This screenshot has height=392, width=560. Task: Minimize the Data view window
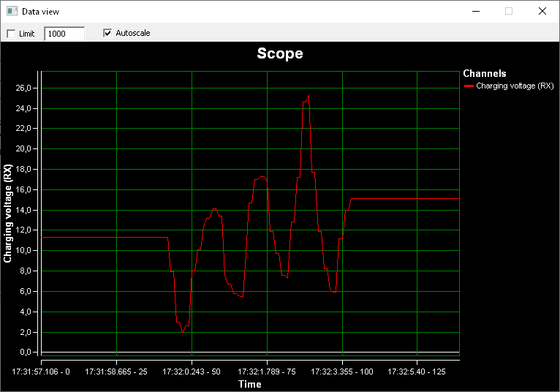click(x=476, y=11)
